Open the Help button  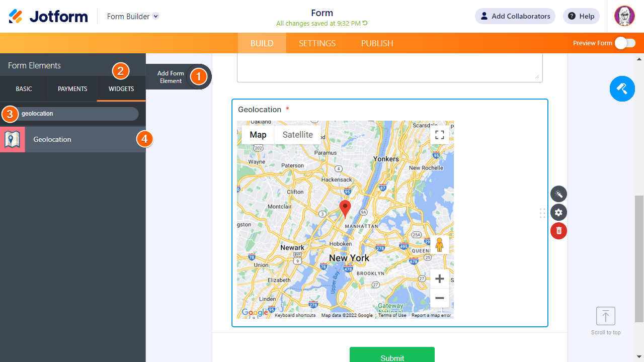pyautogui.click(x=581, y=16)
